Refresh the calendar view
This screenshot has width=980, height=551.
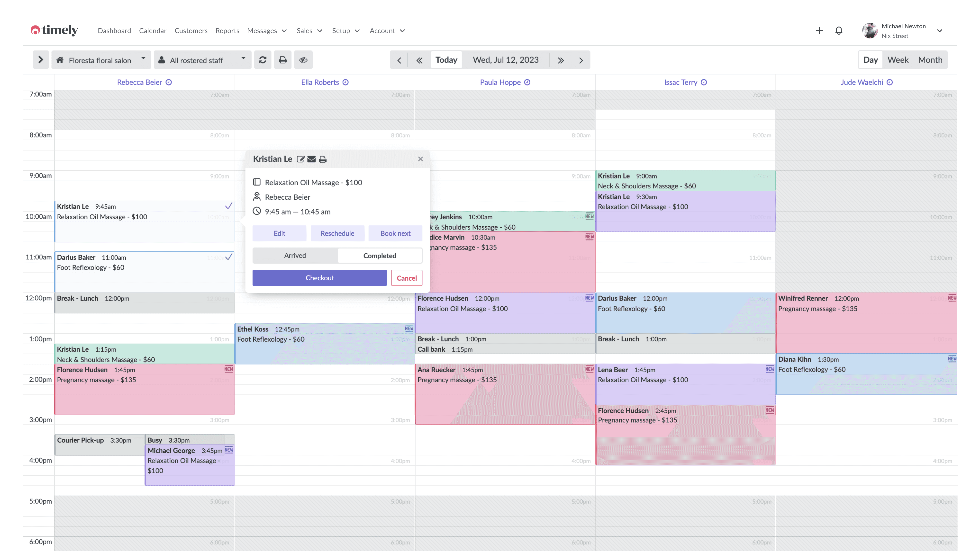(263, 60)
